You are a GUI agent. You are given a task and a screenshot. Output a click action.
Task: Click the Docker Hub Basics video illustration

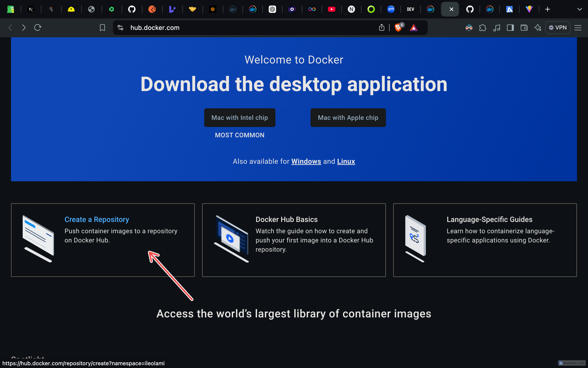[x=231, y=239]
